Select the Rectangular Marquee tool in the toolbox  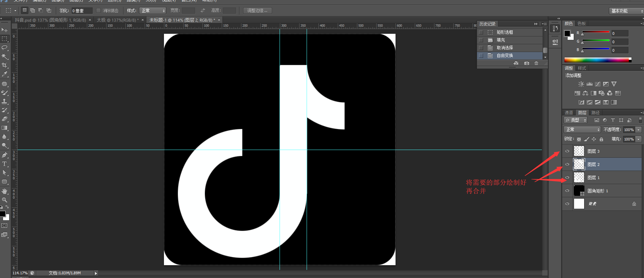click(4, 39)
